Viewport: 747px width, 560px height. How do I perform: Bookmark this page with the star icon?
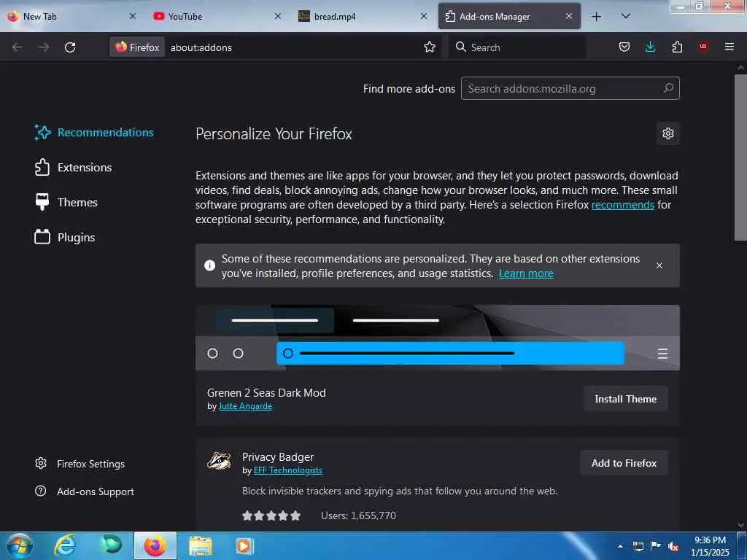click(430, 47)
